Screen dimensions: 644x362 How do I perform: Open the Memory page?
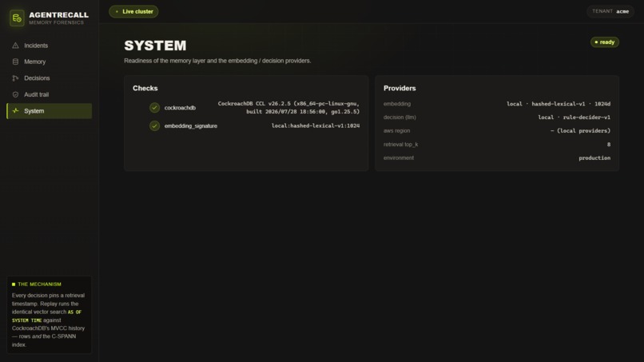50,62
